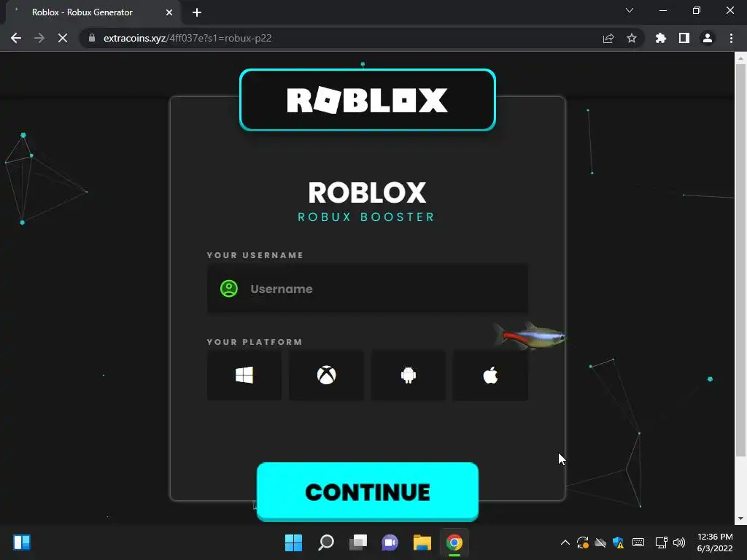Screen dimensions: 747x560
Task: Open the Chrome profile icon
Action: point(708,38)
